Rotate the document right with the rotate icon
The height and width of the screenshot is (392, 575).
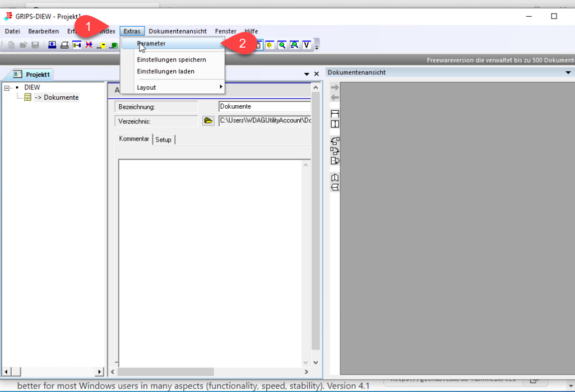click(x=335, y=151)
